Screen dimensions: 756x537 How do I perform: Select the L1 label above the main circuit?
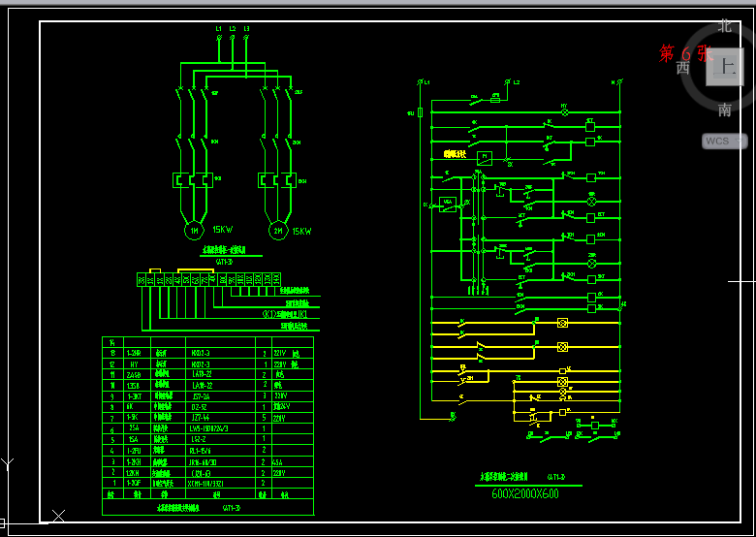[x=218, y=29]
